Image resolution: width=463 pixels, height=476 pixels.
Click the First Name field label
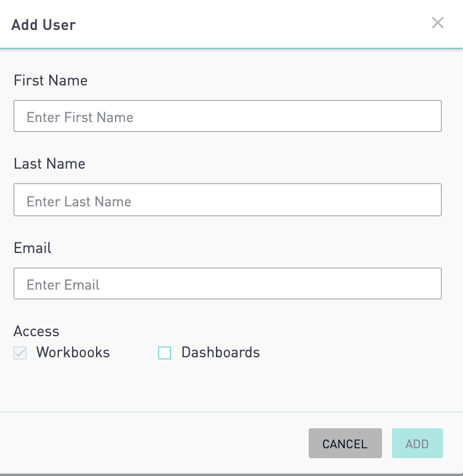pos(51,80)
